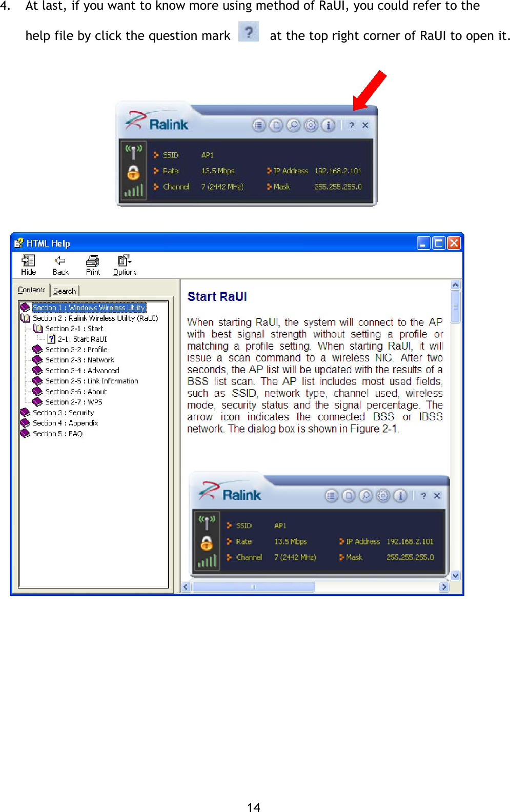Open Section 5 : FAQ

click(57, 434)
